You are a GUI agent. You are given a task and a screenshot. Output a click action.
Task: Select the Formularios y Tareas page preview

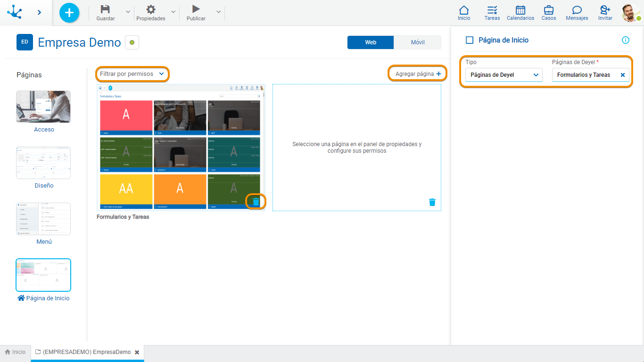(x=181, y=148)
